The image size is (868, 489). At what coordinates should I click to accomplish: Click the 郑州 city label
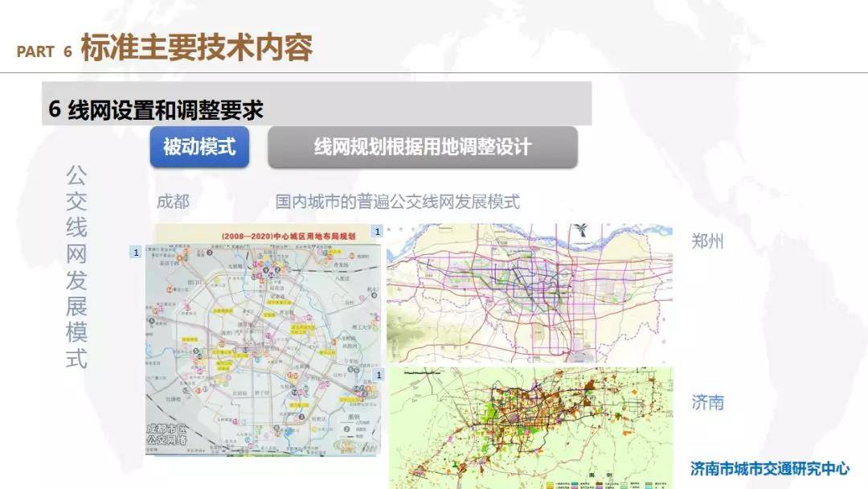[707, 240]
